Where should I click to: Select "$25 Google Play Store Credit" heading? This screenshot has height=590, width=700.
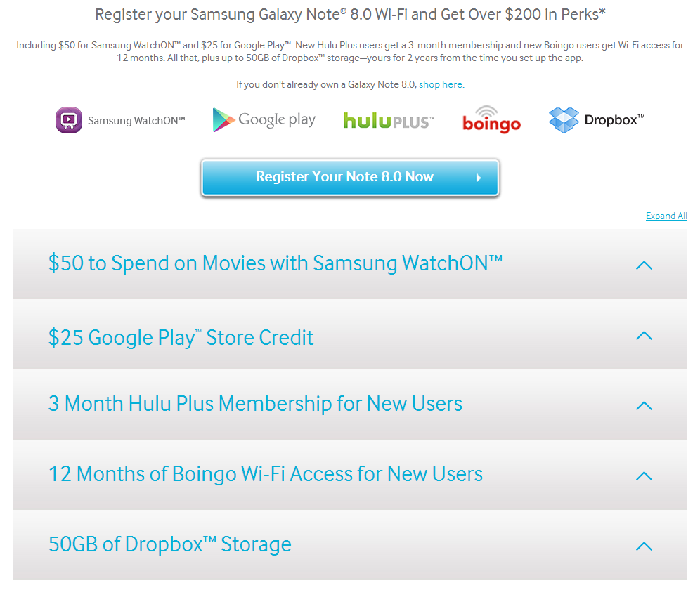pyautogui.click(x=181, y=337)
